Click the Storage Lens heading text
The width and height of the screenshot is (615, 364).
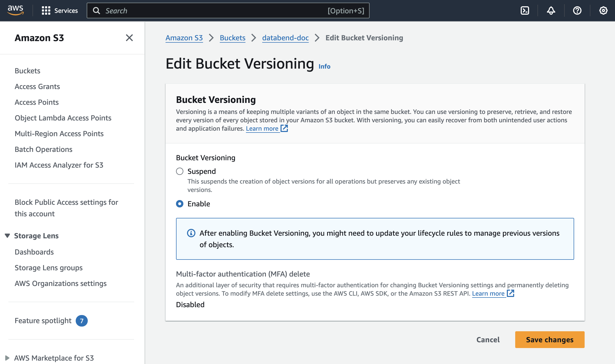(x=36, y=236)
